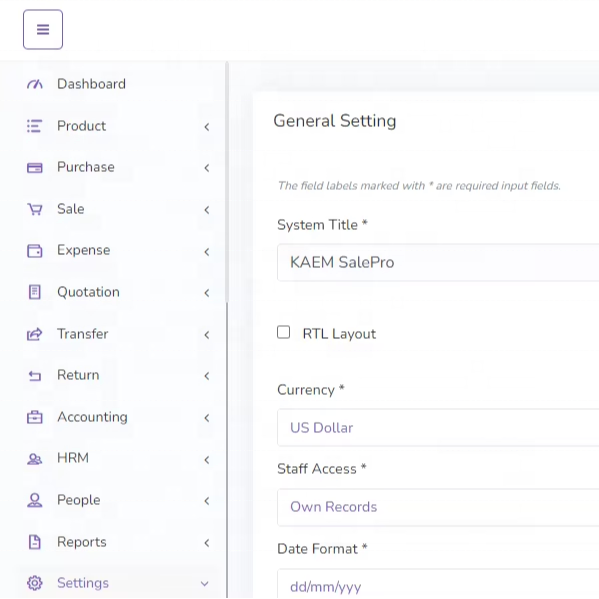
Task: Enable the RTL Layout checkbox
Action: 283,332
